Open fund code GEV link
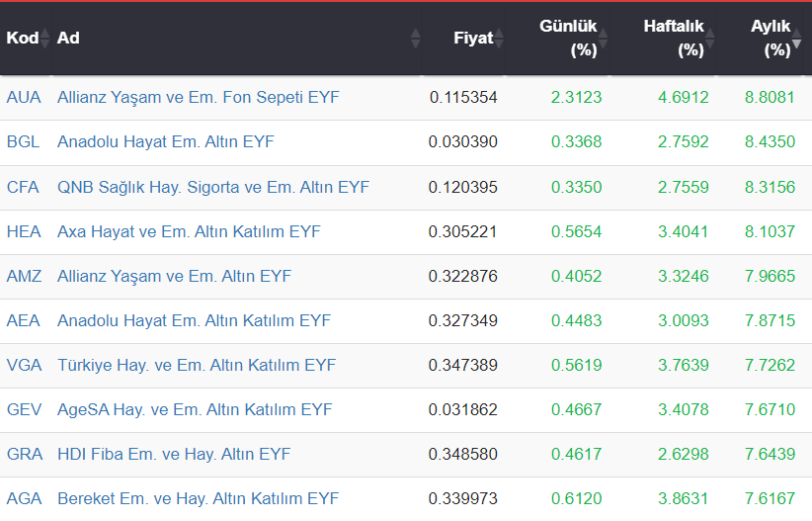The image size is (812, 521). click(x=25, y=410)
